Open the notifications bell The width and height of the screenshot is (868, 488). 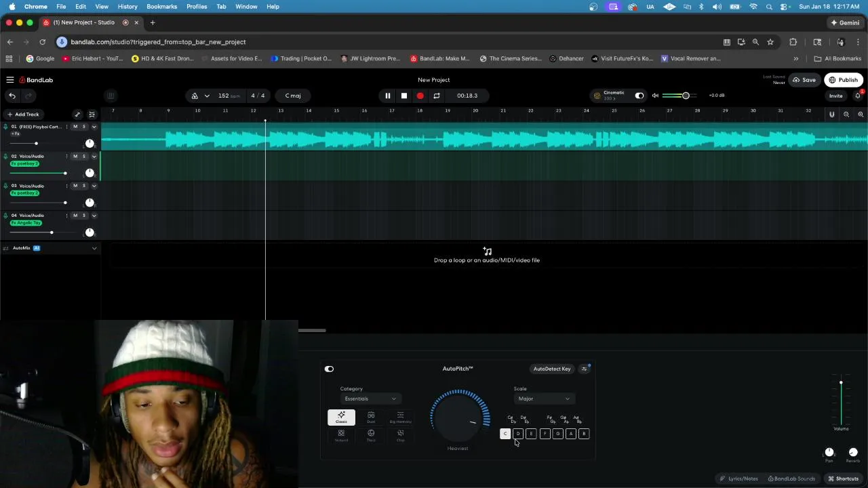pyautogui.click(x=857, y=96)
